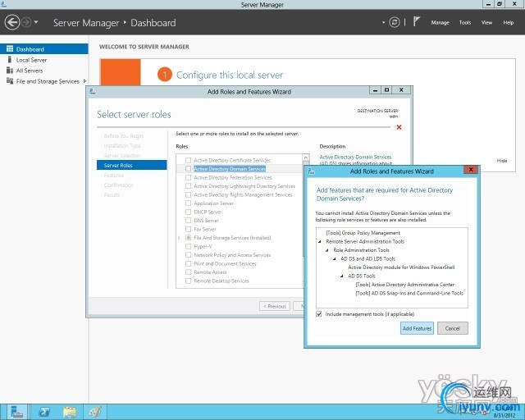Screen dimensions: 525x420
Task: Select Server Roles step in wizard
Action: (x=131, y=165)
